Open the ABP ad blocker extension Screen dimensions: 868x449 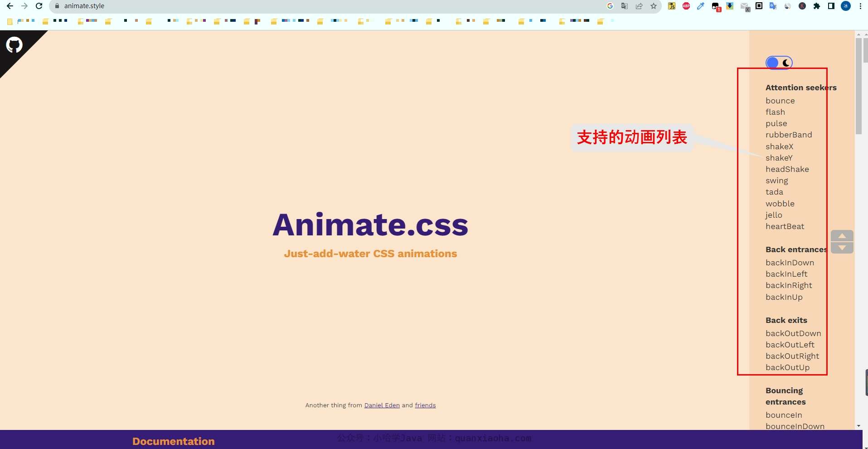click(x=686, y=6)
